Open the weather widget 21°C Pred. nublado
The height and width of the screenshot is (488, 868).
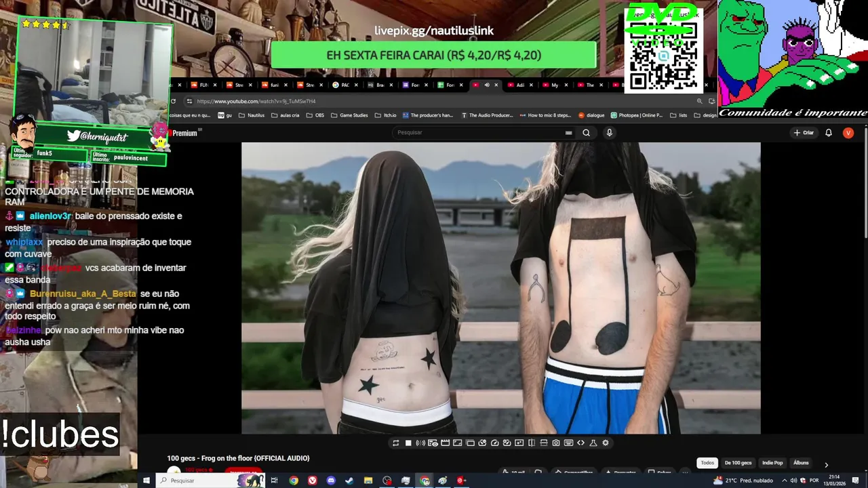click(743, 481)
